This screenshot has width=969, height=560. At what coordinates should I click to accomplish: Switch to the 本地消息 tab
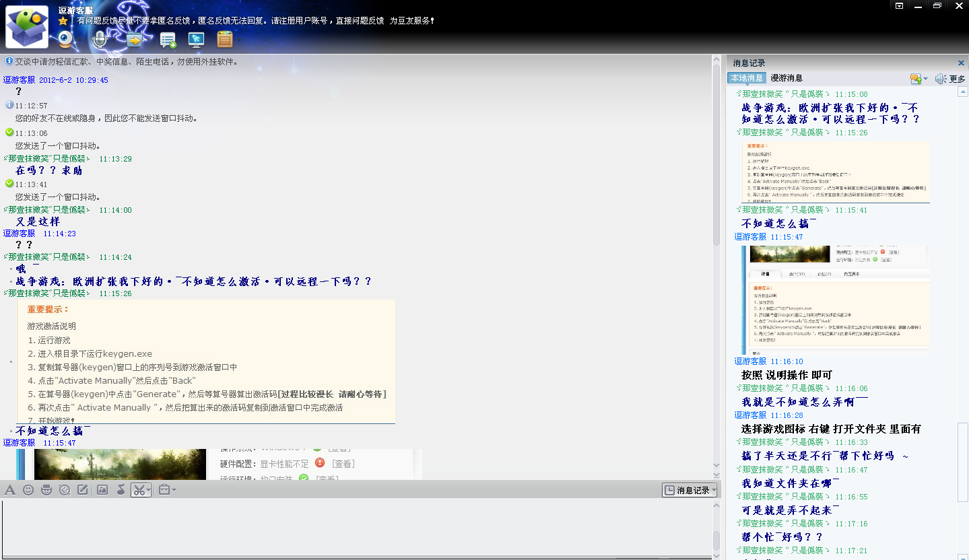coord(747,78)
